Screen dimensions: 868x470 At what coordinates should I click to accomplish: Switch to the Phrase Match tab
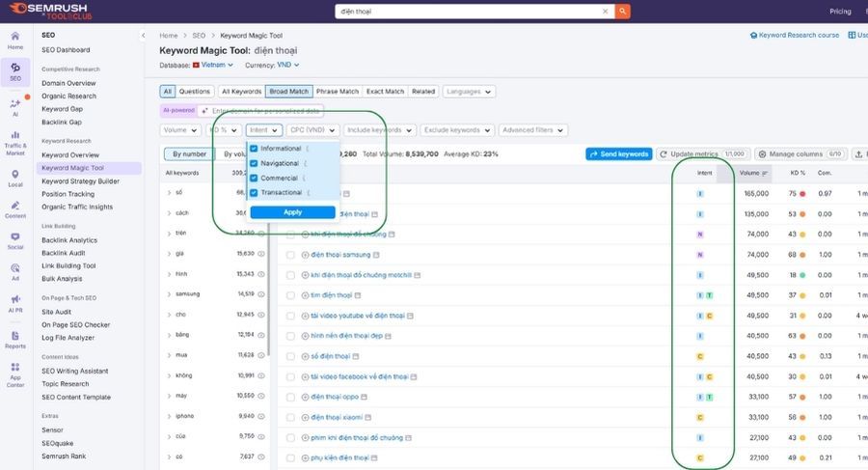click(338, 92)
